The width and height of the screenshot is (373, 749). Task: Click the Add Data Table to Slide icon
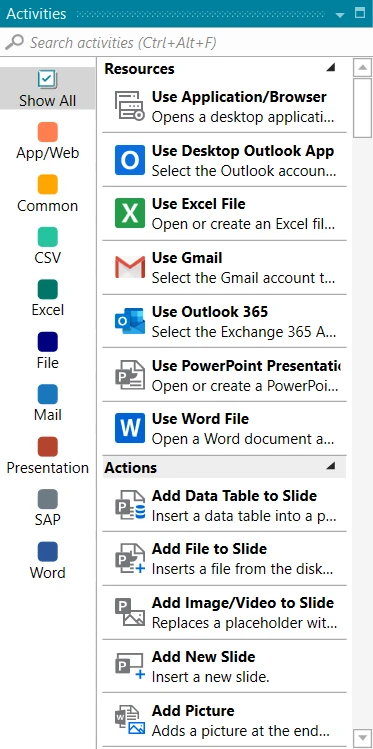tap(130, 505)
